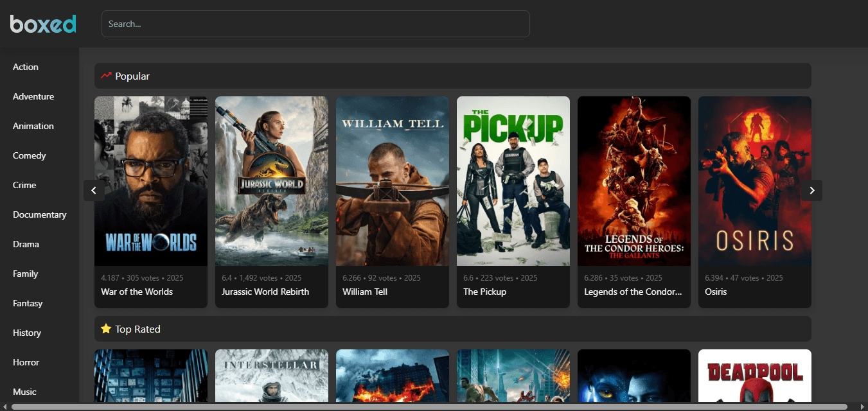Browse the Crime genre

(x=24, y=185)
